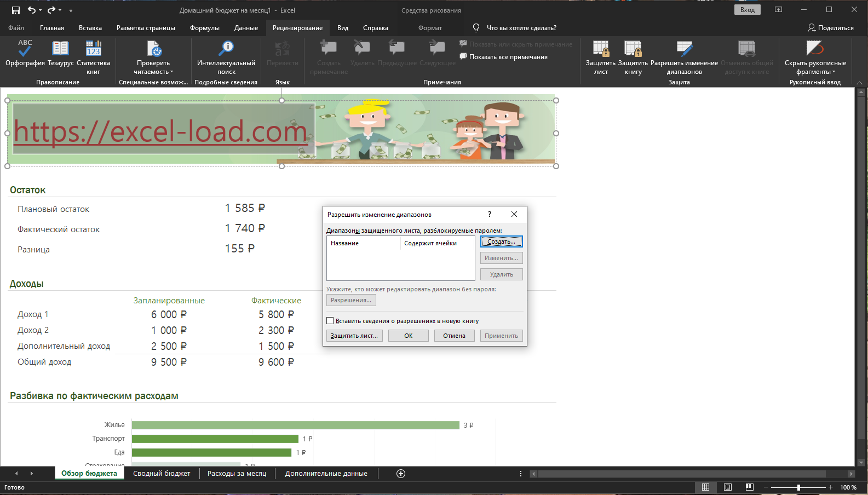Open Smart Lookup (Интеллектуальный поиск)
Screen dimensions: 868x495
pos(226,57)
